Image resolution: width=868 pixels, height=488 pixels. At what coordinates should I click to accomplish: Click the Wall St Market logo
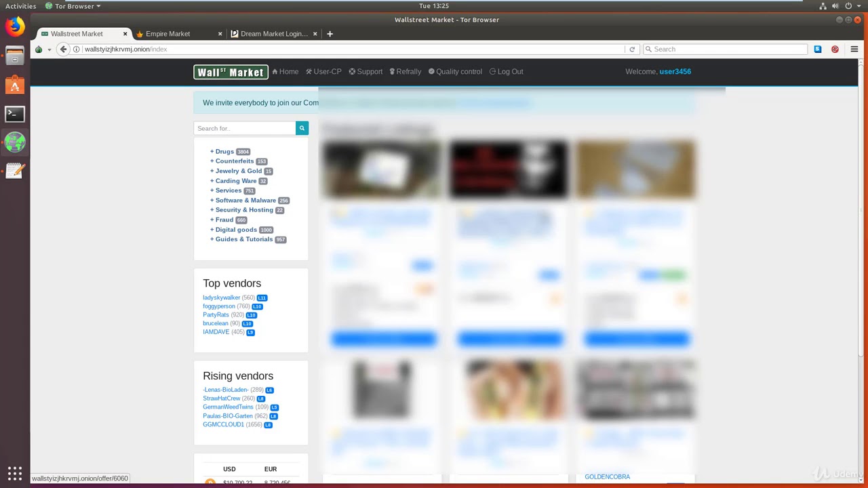pyautogui.click(x=231, y=72)
